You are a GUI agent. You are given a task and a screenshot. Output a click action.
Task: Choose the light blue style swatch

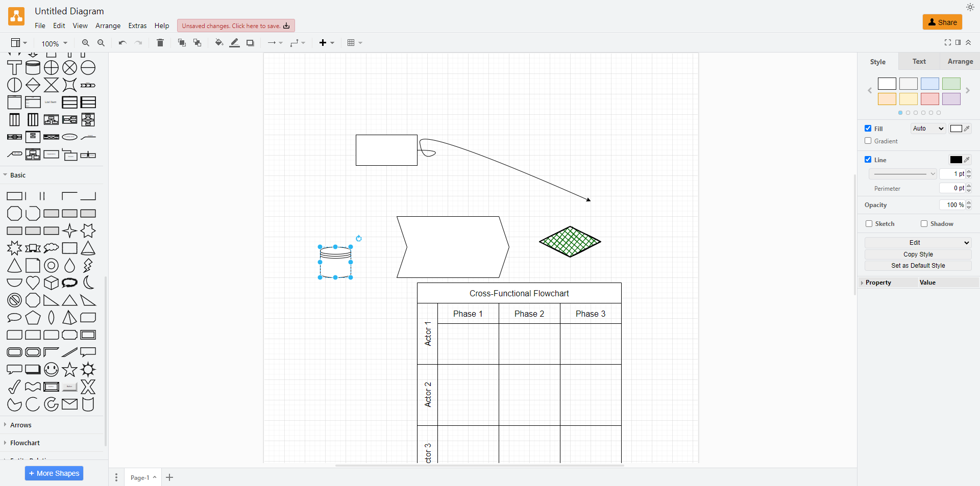coord(930,84)
